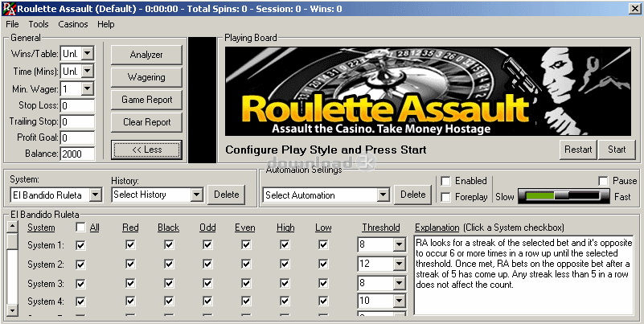The width and height of the screenshot is (644, 324).
Task: Toggle System 3 Odd checkbox
Action: pos(207,283)
